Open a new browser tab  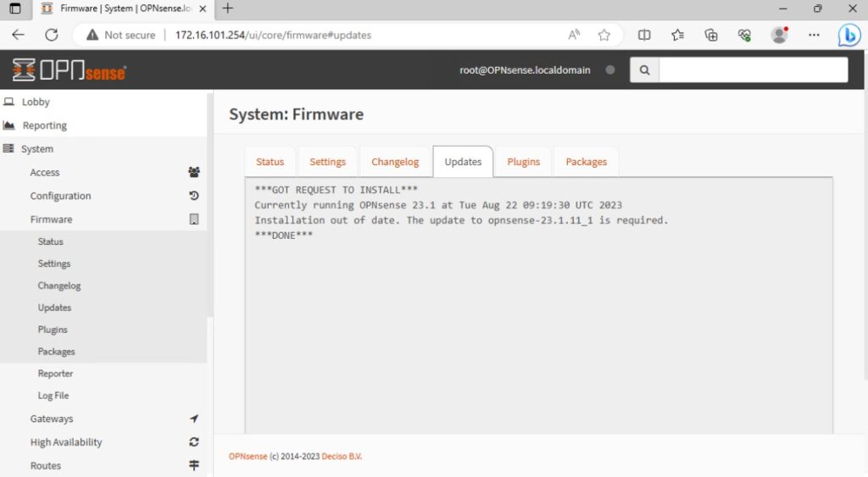tap(227, 8)
